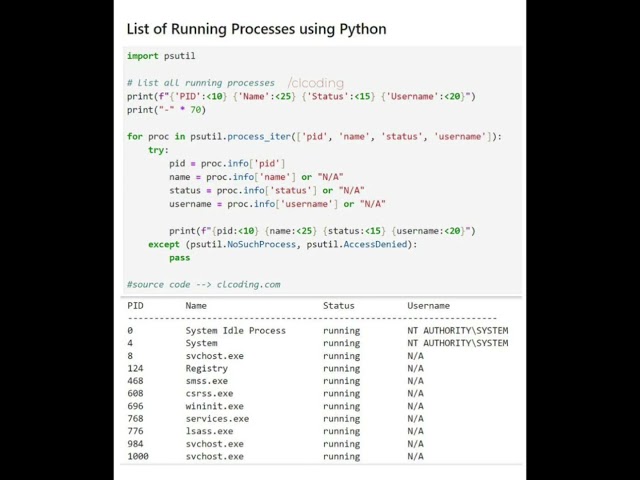Viewport: 640px width, 480px height.
Task: Click the comment '# List all running processes'
Action: (x=200, y=83)
